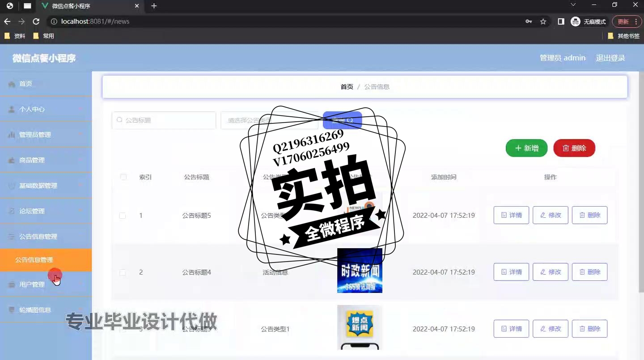Open the tab search dropdown arrow

[573, 4]
